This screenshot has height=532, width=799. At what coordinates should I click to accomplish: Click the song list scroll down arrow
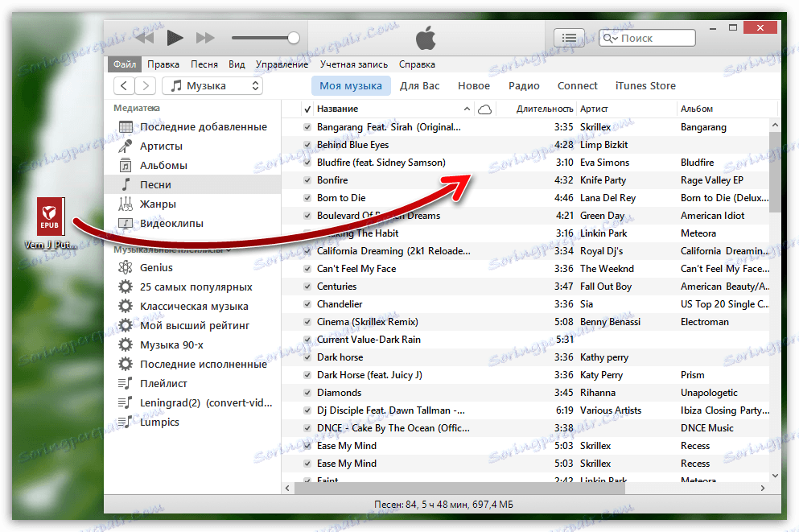(775, 476)
